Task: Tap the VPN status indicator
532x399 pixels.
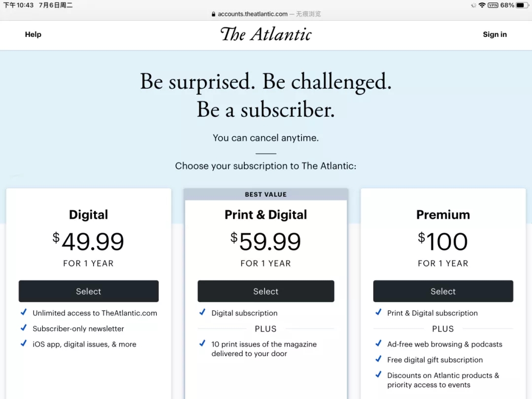Action: tap(493, 5)
